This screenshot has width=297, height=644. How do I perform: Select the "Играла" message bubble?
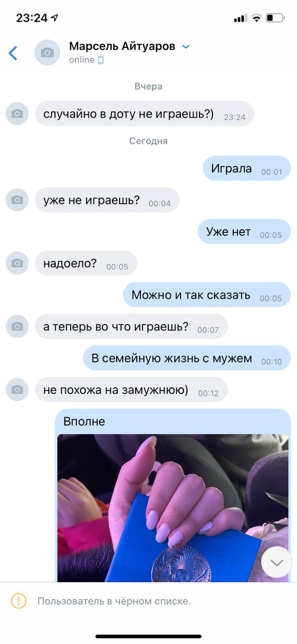tap(247, 169)
